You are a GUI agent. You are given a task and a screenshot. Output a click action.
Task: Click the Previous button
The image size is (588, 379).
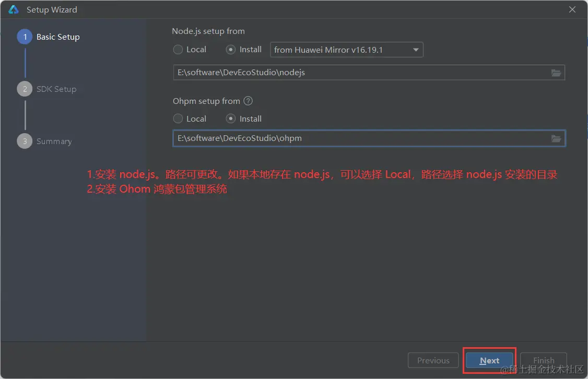coord(433,360)
